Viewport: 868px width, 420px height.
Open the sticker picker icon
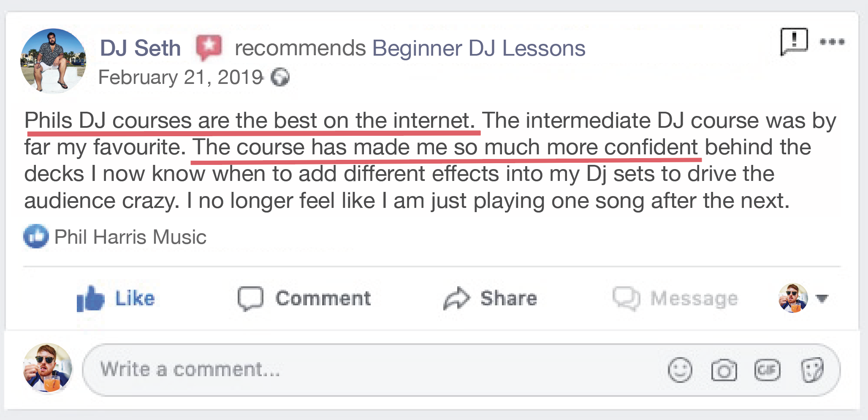coord(812,370)
